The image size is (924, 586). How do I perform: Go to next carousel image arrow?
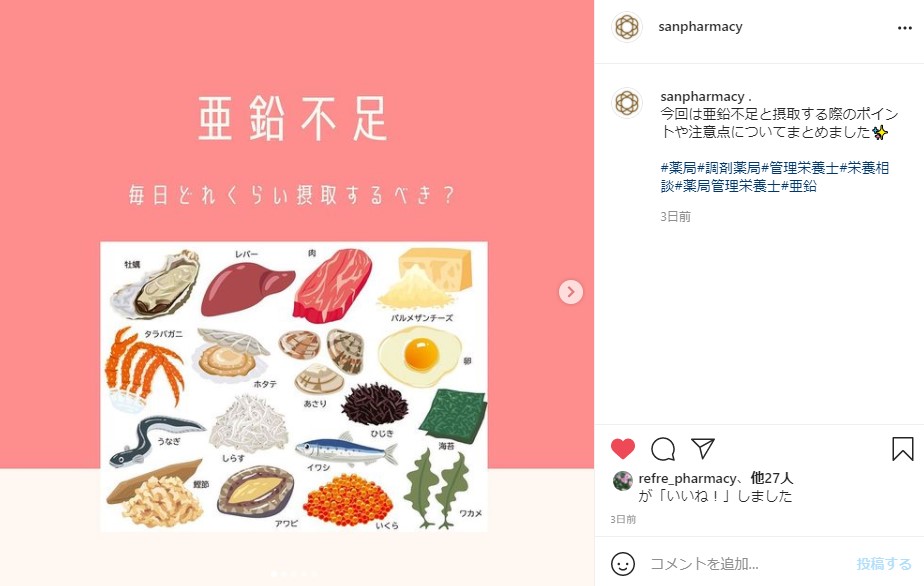click(x=570, y=292)
